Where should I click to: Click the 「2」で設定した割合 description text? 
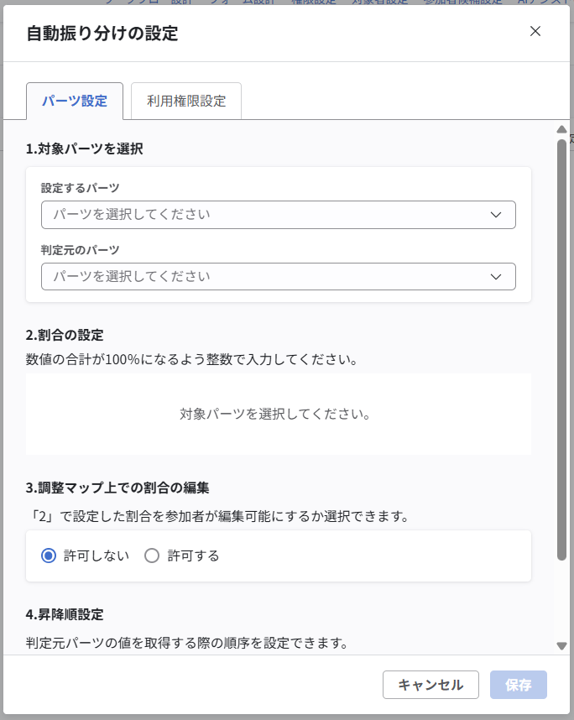[218, 516]
